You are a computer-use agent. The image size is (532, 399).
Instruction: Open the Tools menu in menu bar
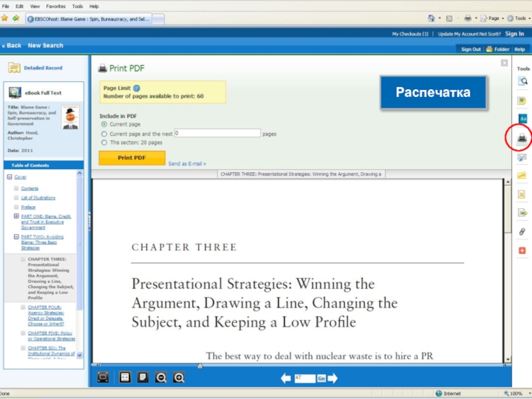tap(77, 6)
